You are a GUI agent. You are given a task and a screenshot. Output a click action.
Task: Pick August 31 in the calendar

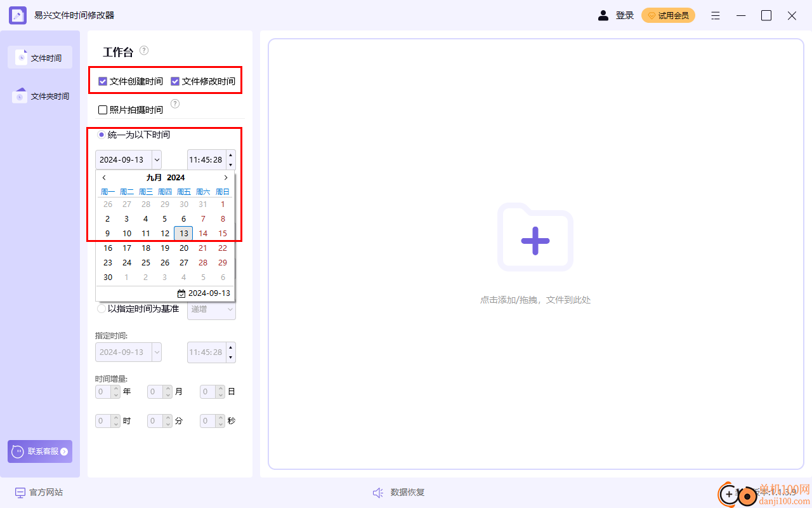pyautogui.click(x=203, y=204)
